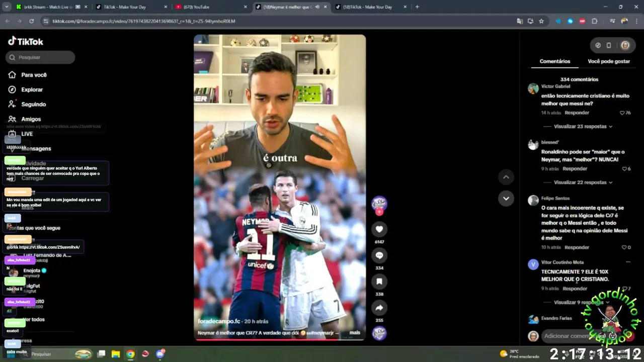644x362 pixels.
Task: Click foradecampo.fc username on the video
Action: tap(219, 321)
